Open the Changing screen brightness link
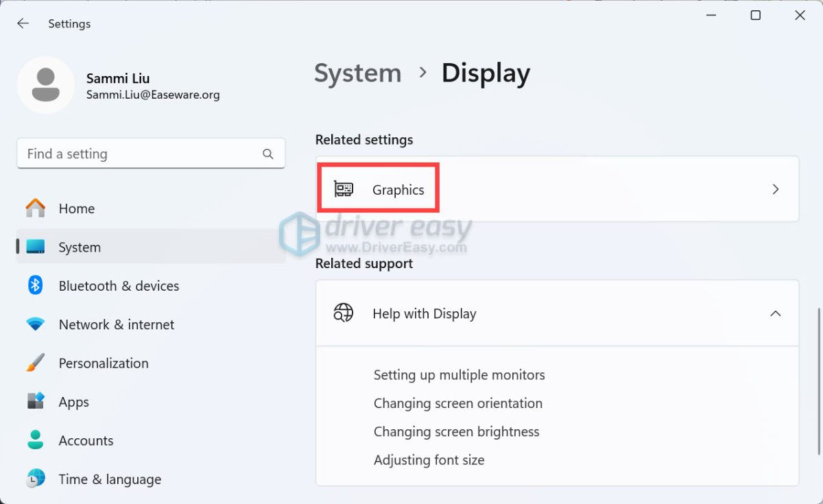The image size is (823, 504). point(457,432)
